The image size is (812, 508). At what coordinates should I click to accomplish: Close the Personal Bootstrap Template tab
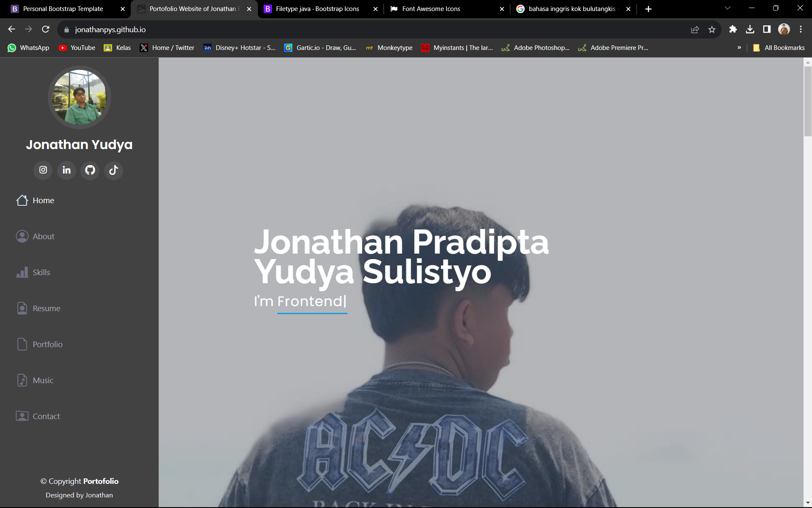[x=123, y=9]
